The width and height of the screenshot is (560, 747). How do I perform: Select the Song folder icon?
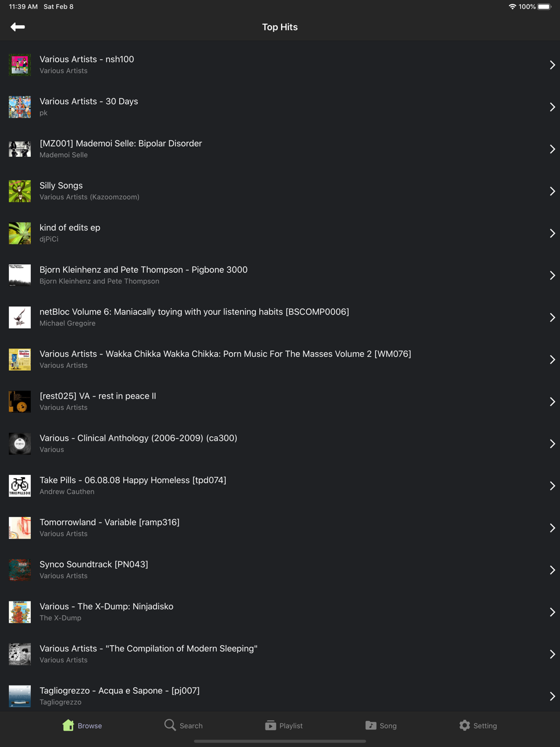(x=371, y=725)
